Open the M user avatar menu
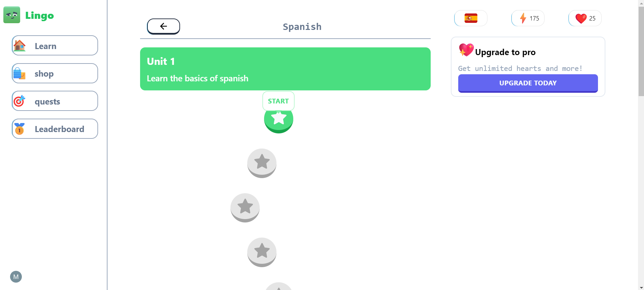 pyautogui.click(x=16, y=277)
